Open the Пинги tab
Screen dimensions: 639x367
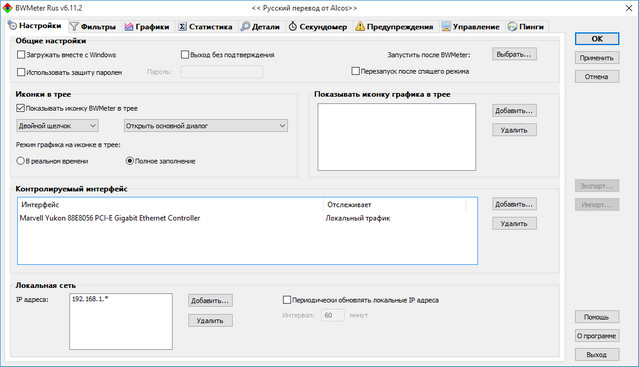[x=526, y=26]
